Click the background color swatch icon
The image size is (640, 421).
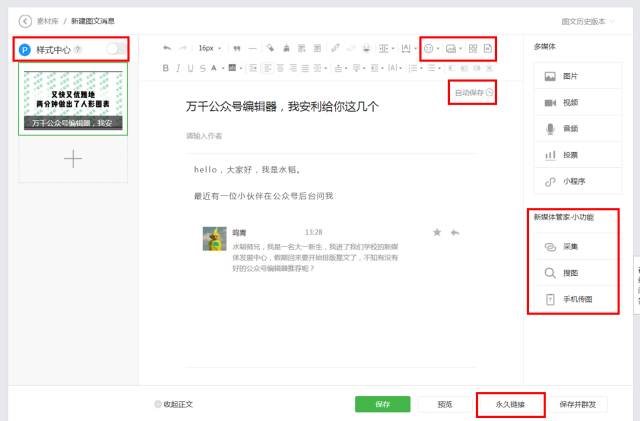point(232,68)
